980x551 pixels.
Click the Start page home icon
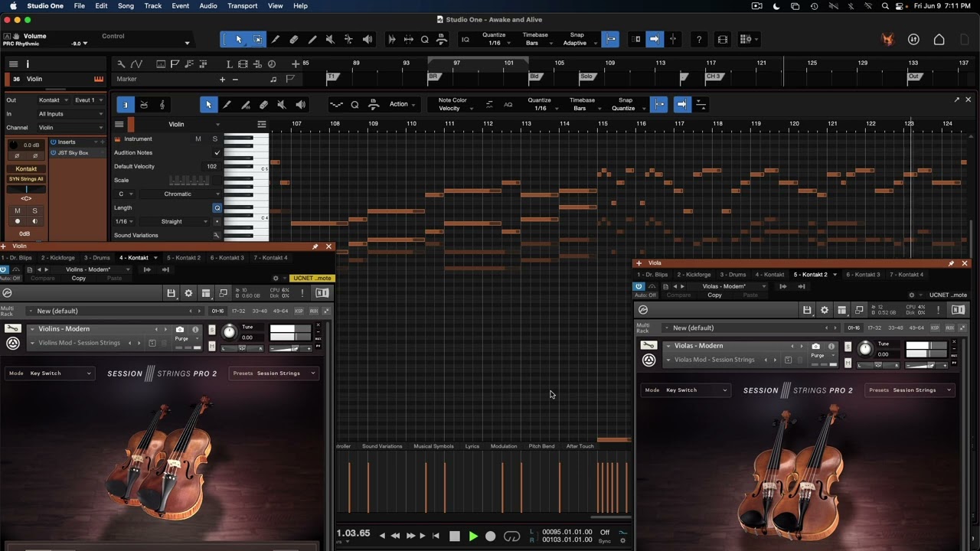pyautogui.click(x=939, y=40)
